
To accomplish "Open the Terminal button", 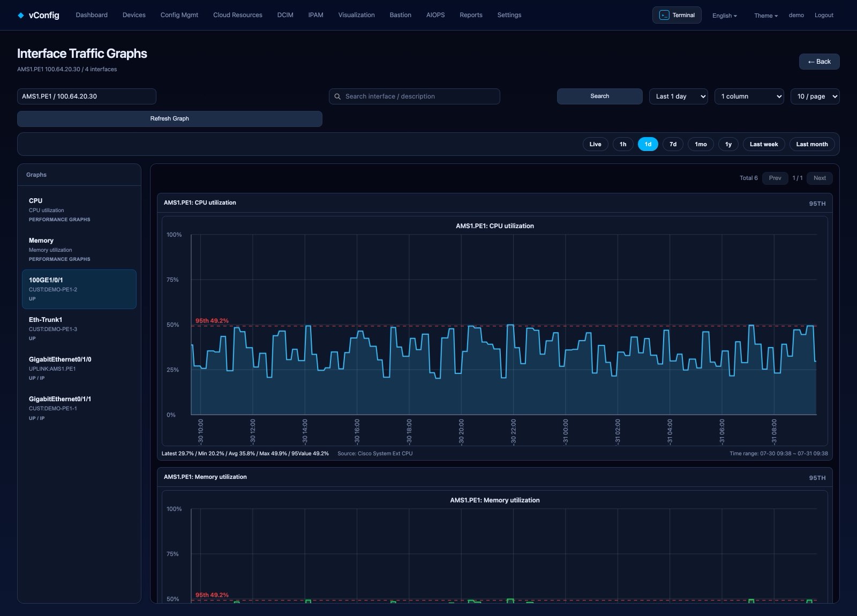I will (x=677, y=15).
